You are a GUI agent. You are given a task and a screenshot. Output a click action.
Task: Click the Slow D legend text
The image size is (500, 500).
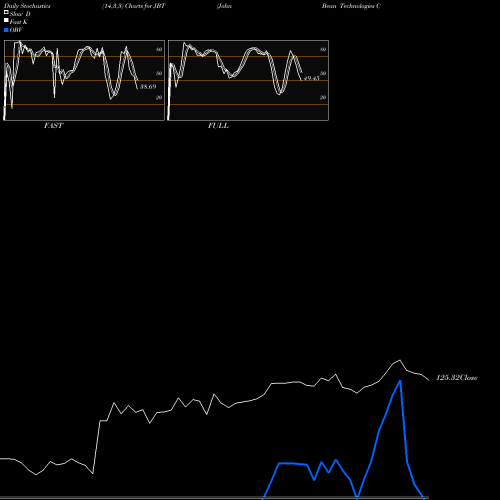pyautogui.click(x=20, y=14)
